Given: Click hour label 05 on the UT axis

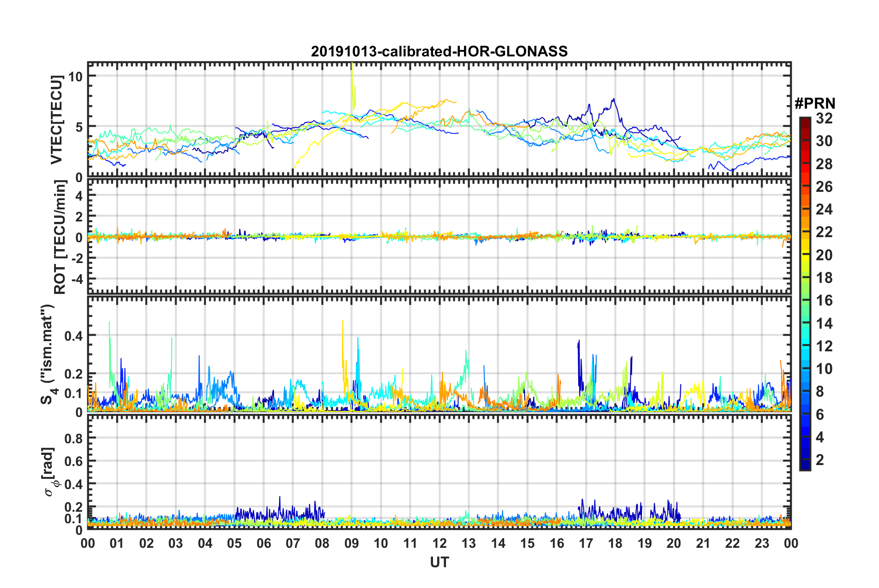Looking at the screenshot, I should pos(234,543).
